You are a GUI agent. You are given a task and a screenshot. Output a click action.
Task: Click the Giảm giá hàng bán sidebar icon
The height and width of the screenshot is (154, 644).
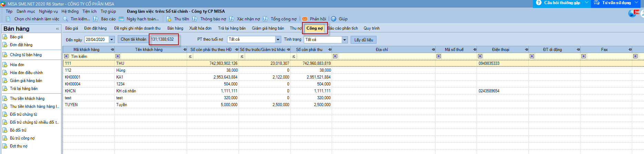click(x=5, y=81)
